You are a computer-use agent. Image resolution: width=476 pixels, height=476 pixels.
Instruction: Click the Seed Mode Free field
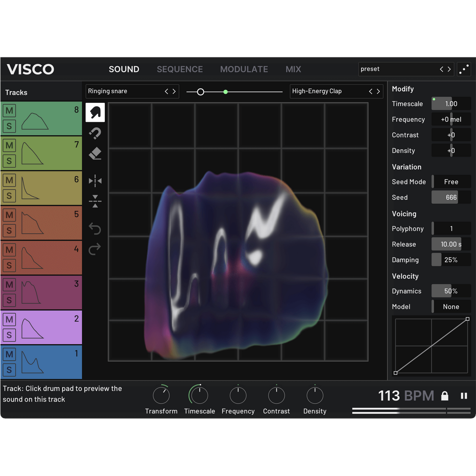pos(451,182)
